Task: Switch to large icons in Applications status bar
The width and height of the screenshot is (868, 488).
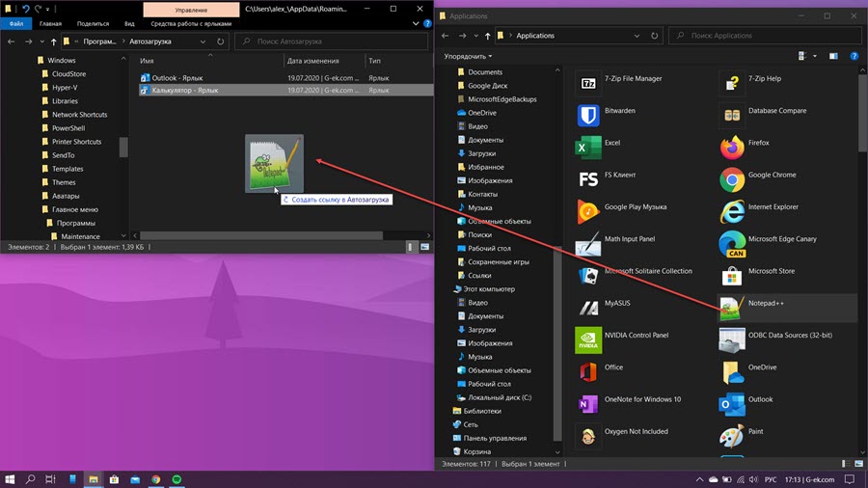Action: coord(858,464)
